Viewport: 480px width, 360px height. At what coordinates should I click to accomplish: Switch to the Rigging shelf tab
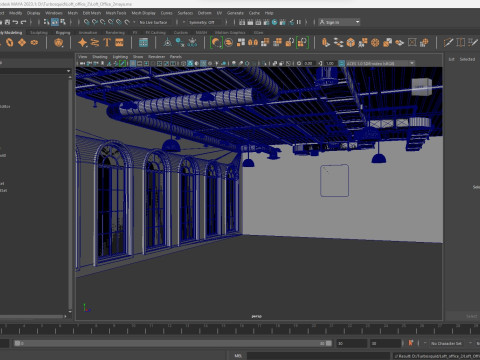(x=63, y=33)
